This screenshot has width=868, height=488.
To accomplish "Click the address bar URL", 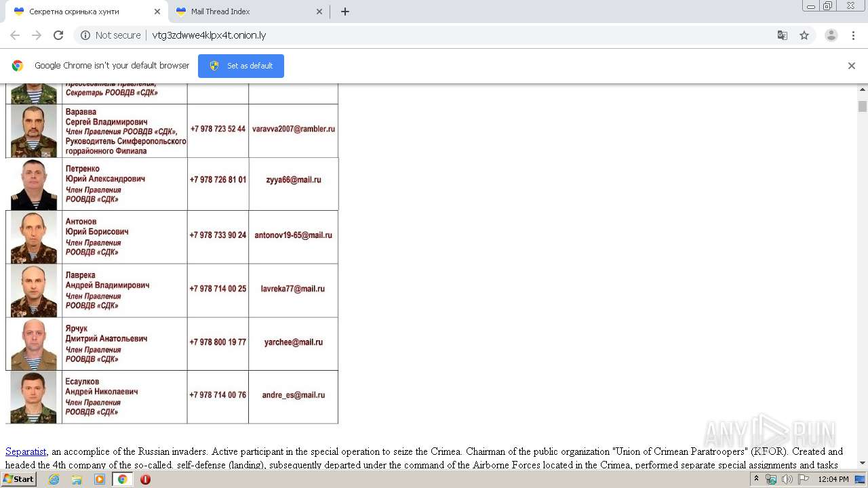I will click(209, 35).
